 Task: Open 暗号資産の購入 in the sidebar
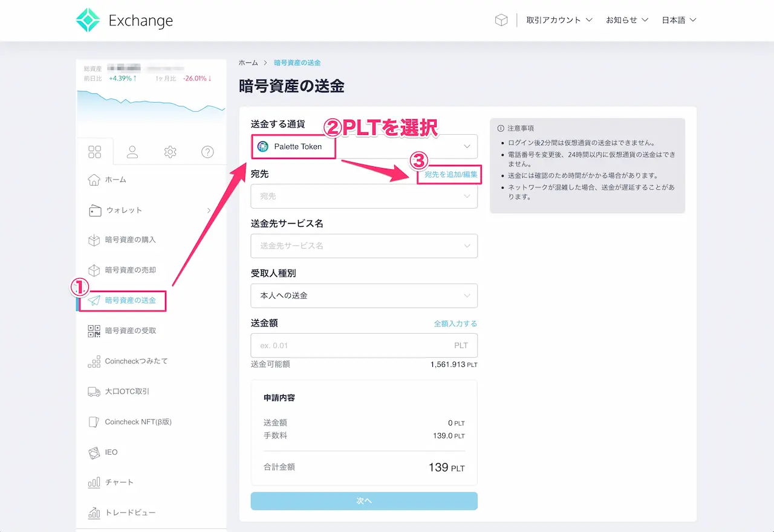pos(131,240)
